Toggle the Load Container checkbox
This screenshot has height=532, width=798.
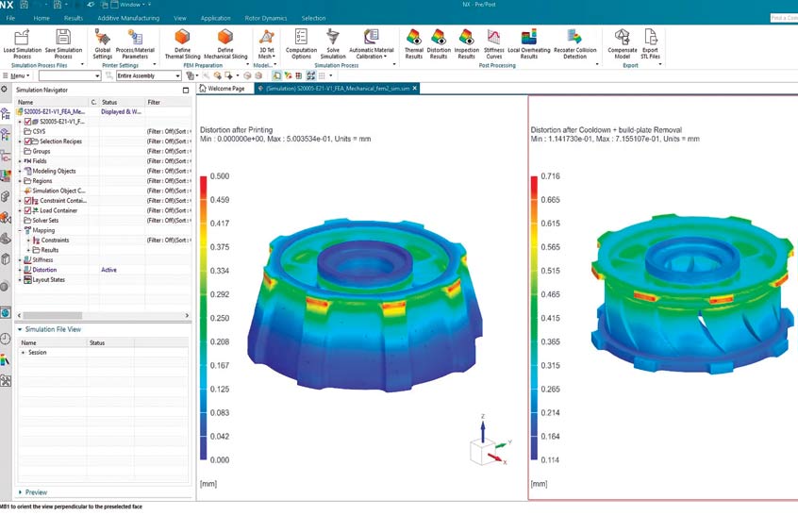coord(28,210)
